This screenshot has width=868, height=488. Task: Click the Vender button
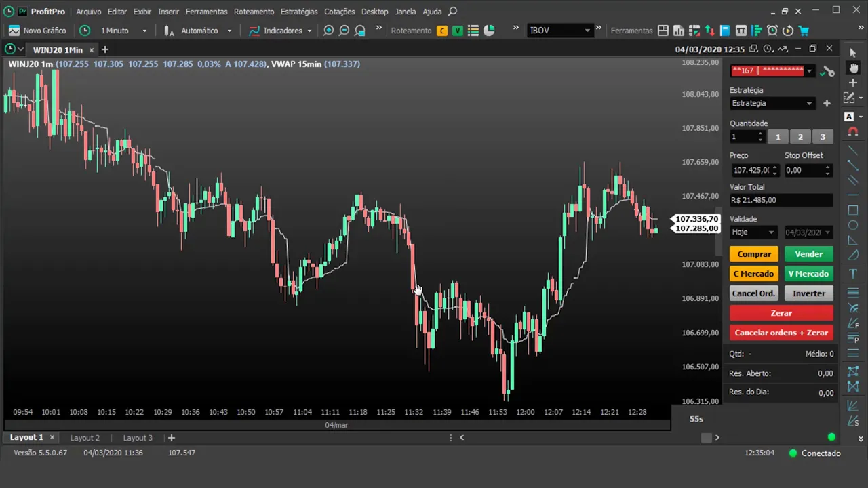[808, 254]
